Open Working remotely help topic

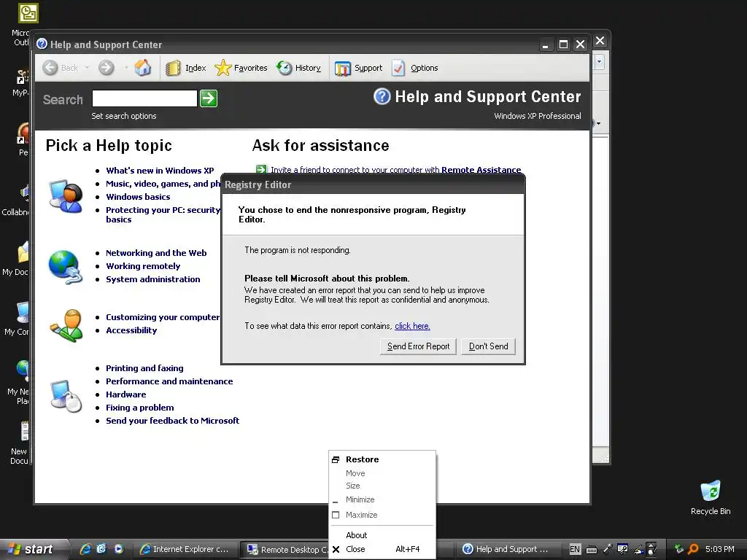[x=143, y=266]
